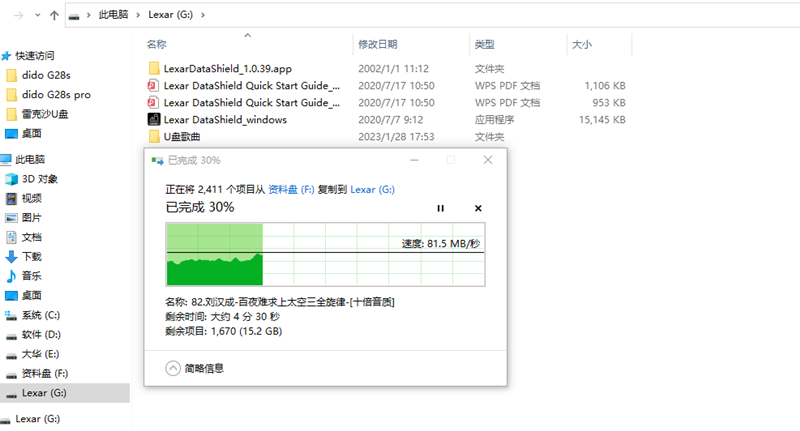The width and height of the screenshot is (800, 431).
Task: Open bottom Lexar (G:) removable entry
Action: point(37,419)
